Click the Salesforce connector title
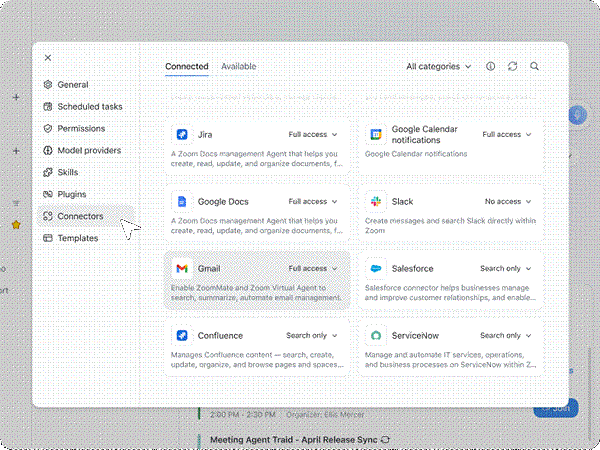600x450 pixels. point(412,268)
